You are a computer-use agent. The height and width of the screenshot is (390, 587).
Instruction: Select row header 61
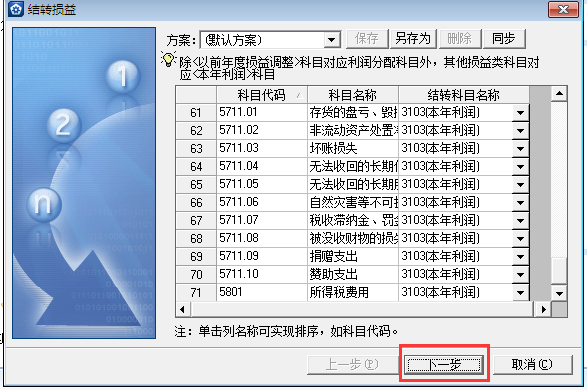pos(196,113)
